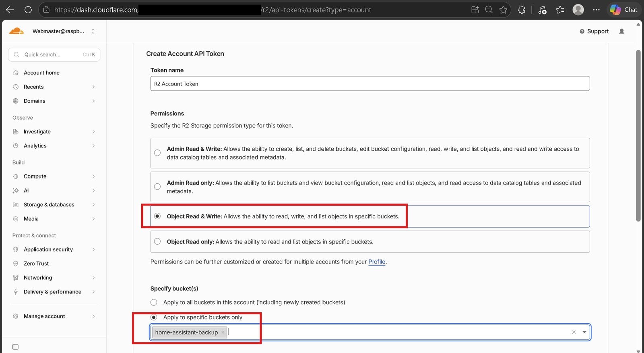Image resolution: width=644 pixels, height=353 pixels.
Task: Collapse sidebar using bottom panel icon
Action: 15,347
